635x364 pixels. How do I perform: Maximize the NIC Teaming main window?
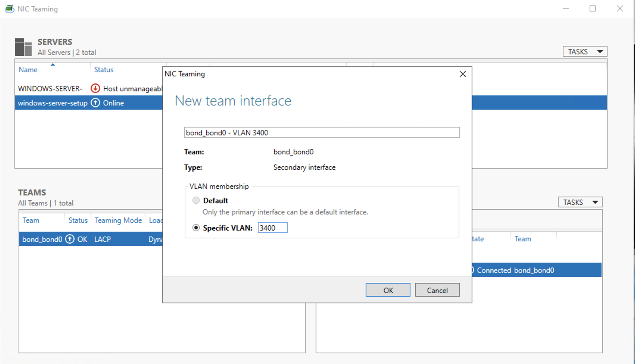click(593, 9)
